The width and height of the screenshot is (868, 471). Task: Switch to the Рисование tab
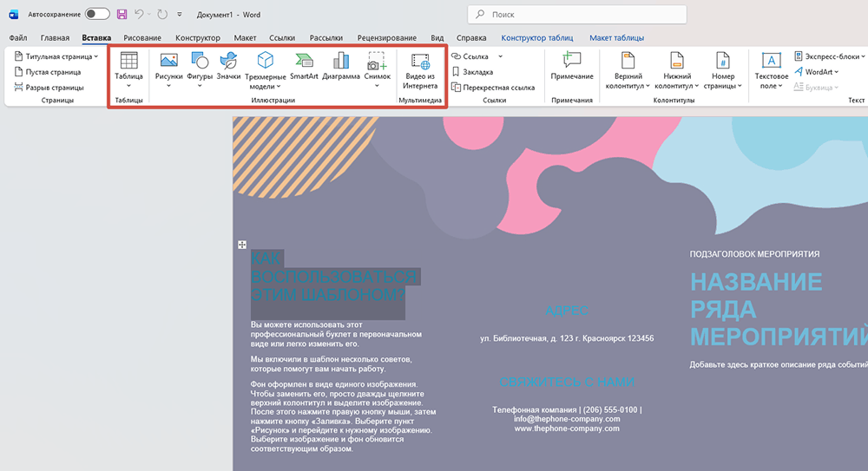(142, 37)
